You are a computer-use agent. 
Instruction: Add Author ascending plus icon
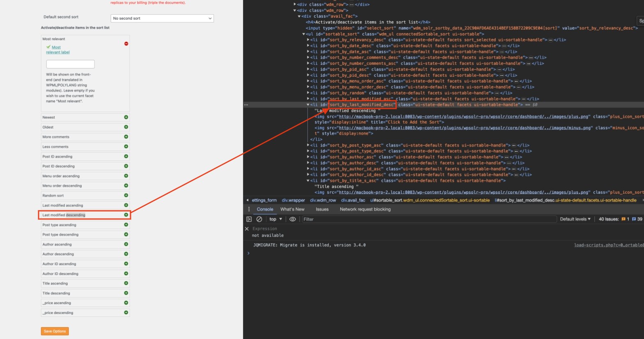126,244
